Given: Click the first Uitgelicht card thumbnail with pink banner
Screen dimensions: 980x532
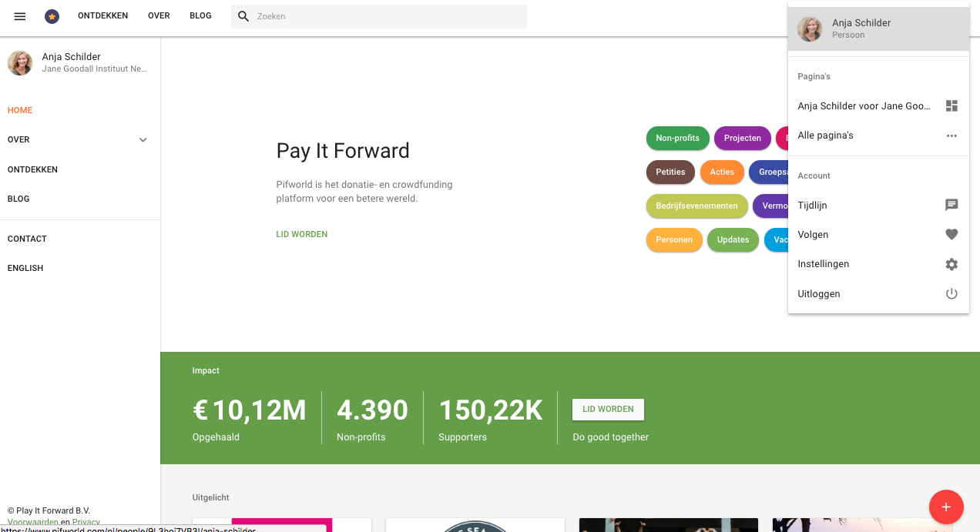Looking at the screenshot, I should pos(282,525).
